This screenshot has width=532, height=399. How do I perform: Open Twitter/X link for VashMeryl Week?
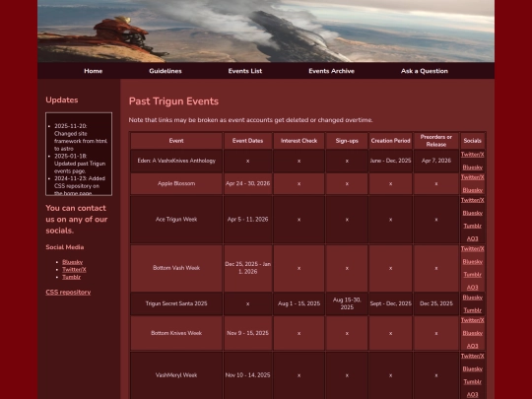(x=472, y=356)
